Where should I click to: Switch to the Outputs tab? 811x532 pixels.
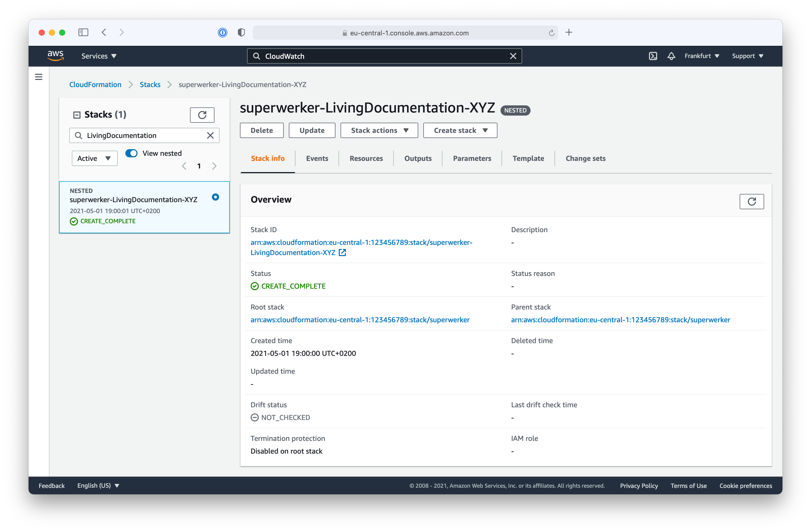click(x=418, y=158)
